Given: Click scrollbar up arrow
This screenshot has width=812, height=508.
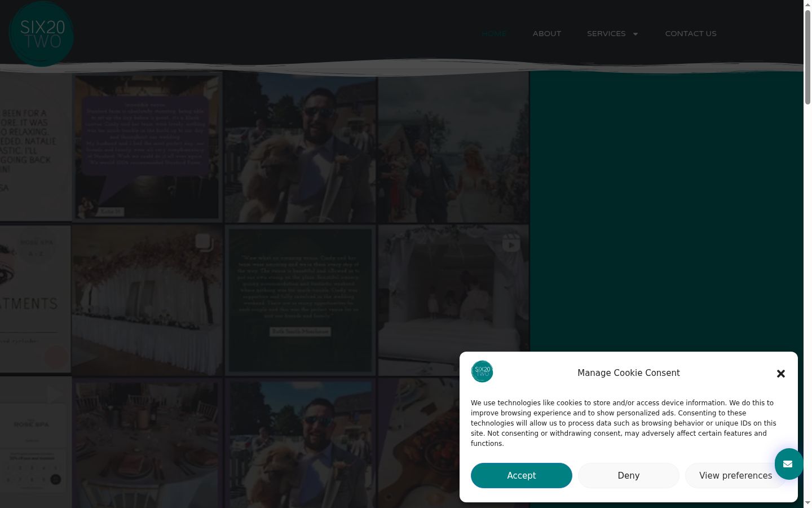Looking at the screenshot, I should [807, 4].
